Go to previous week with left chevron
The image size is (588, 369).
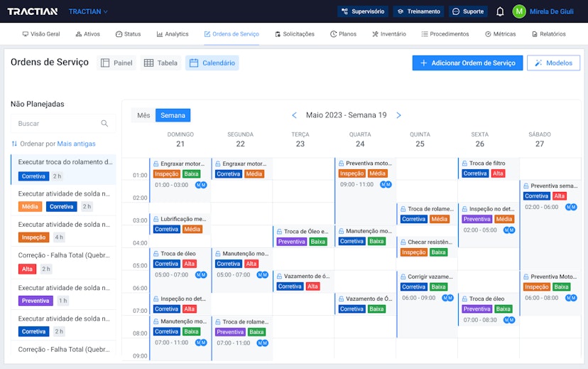tap(295, 115)
